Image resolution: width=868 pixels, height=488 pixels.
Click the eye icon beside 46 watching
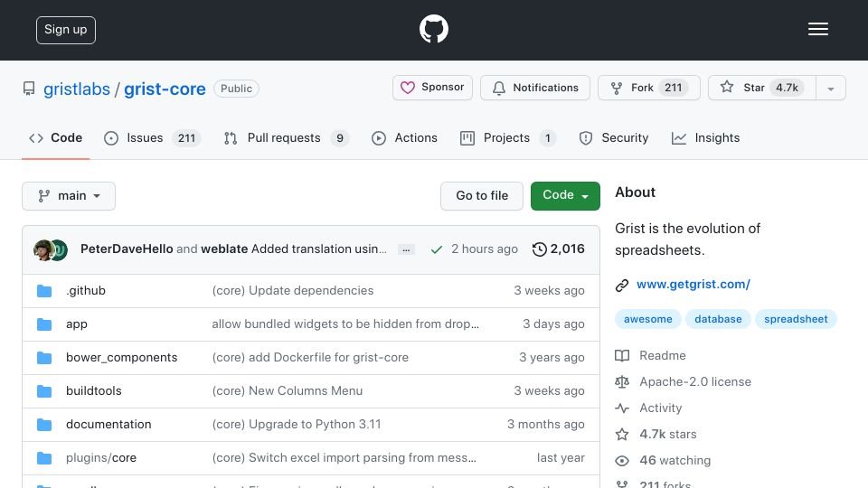pos(622,461)
